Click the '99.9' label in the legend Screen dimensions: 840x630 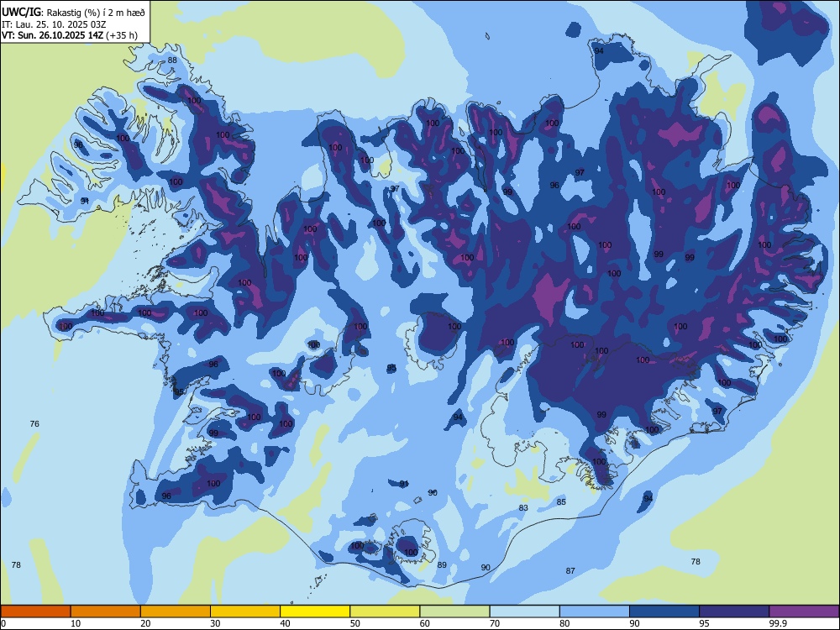point(777,623)
